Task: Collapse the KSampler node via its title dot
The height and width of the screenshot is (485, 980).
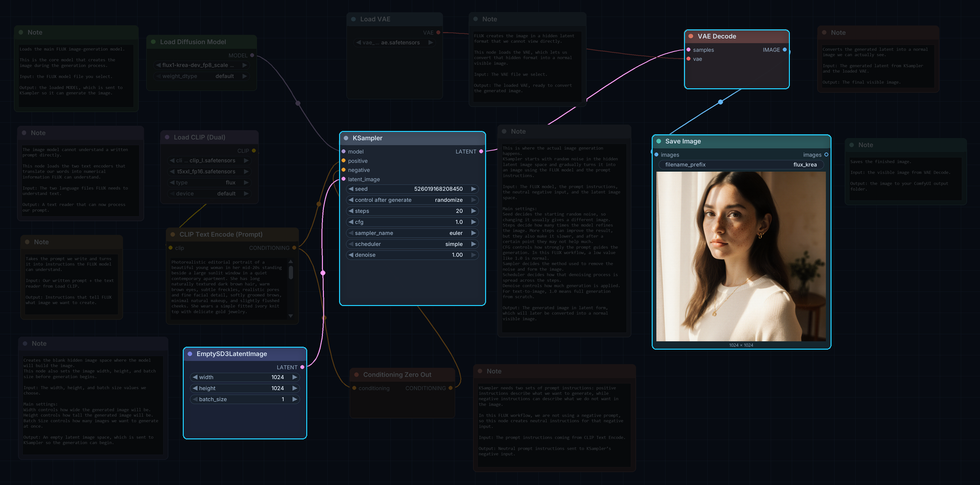Action: coord(346,138)
